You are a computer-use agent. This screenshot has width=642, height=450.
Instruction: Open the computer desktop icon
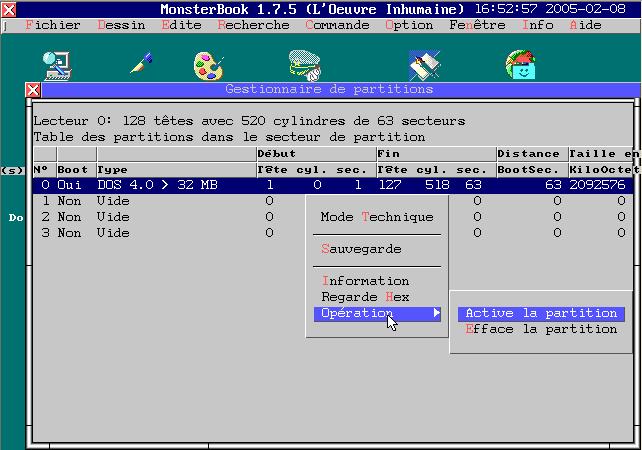coord(56,65)
